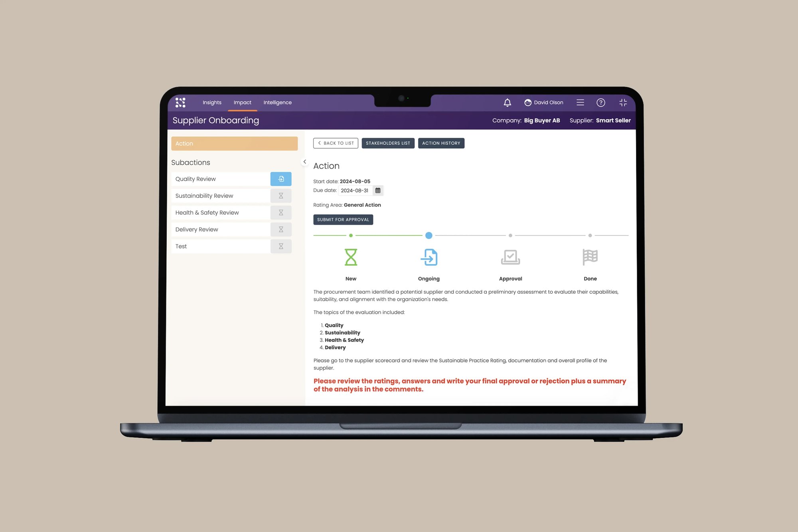Screen dimensions: 798x532
Task: Click the Health & Safety Review hourglass icon
Action: click(280, 213)
